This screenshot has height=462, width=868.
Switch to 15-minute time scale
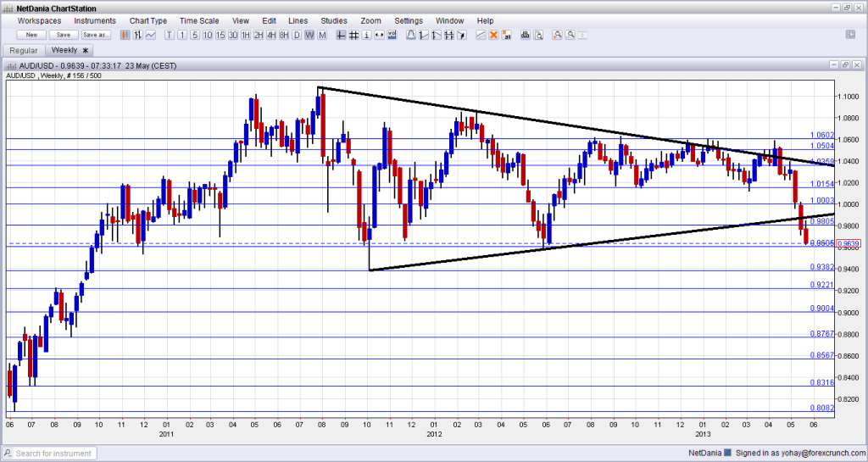coord(220,35)
